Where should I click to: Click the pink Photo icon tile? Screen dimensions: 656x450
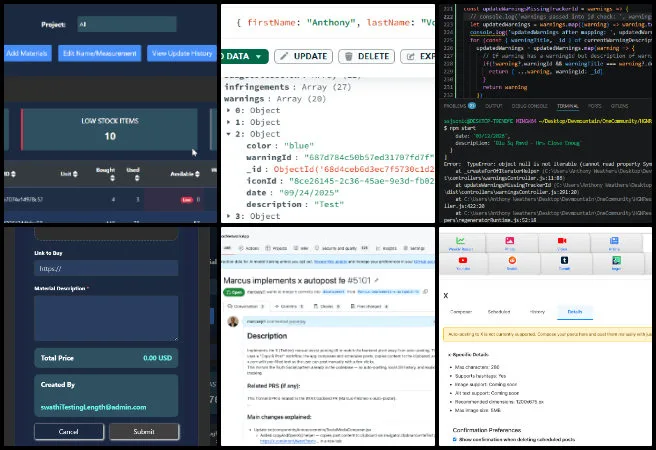tap(510, 240)
